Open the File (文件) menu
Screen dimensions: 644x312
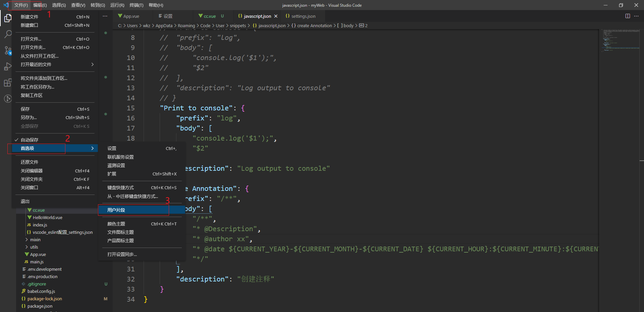[x=21, y=5]
